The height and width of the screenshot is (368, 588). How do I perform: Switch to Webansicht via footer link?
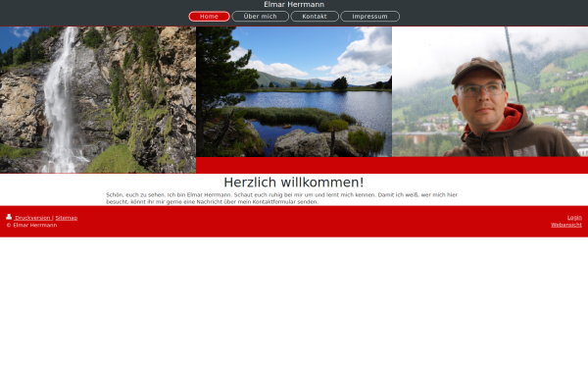566,225
